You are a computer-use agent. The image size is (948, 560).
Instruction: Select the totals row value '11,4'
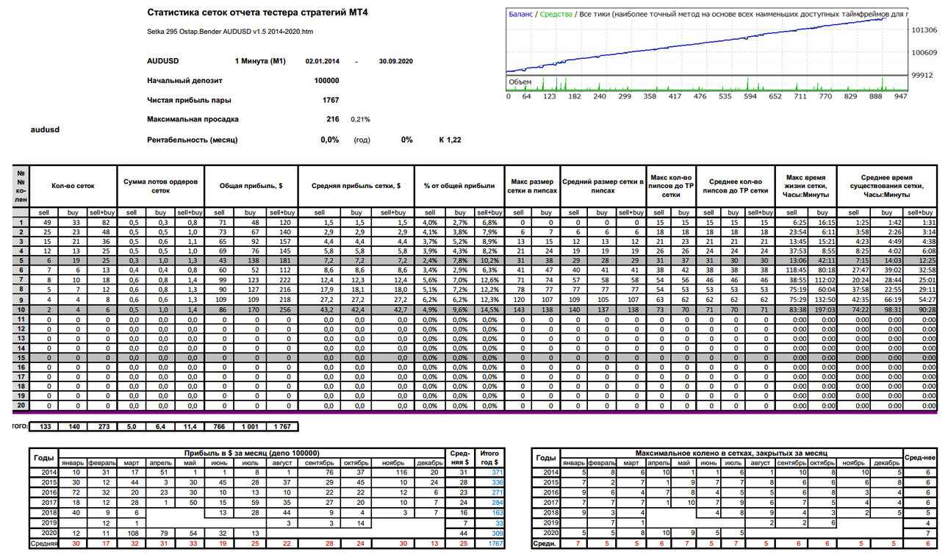point(190,426)
